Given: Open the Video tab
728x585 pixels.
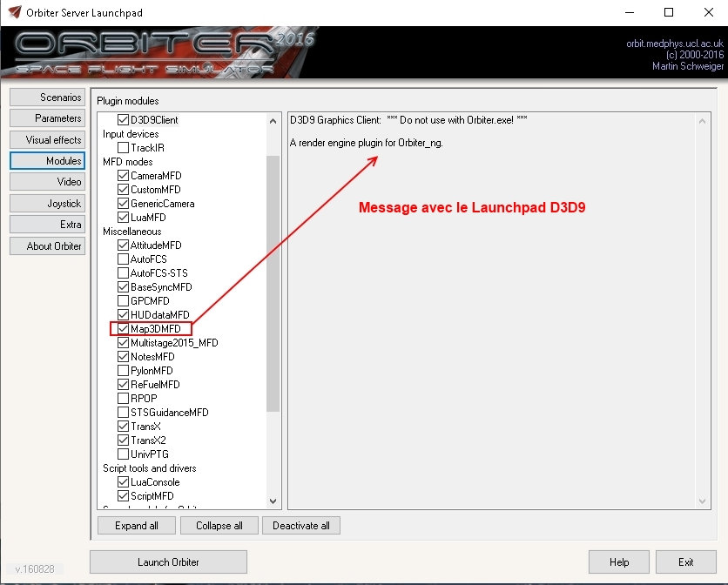Looking at the screenshot, I should (47, 182).
